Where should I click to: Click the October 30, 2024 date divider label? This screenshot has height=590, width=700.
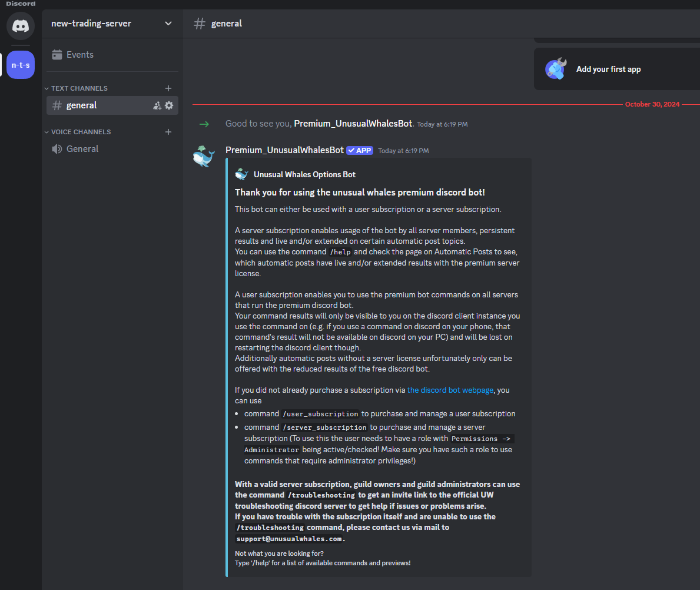[x=652, y=104]
